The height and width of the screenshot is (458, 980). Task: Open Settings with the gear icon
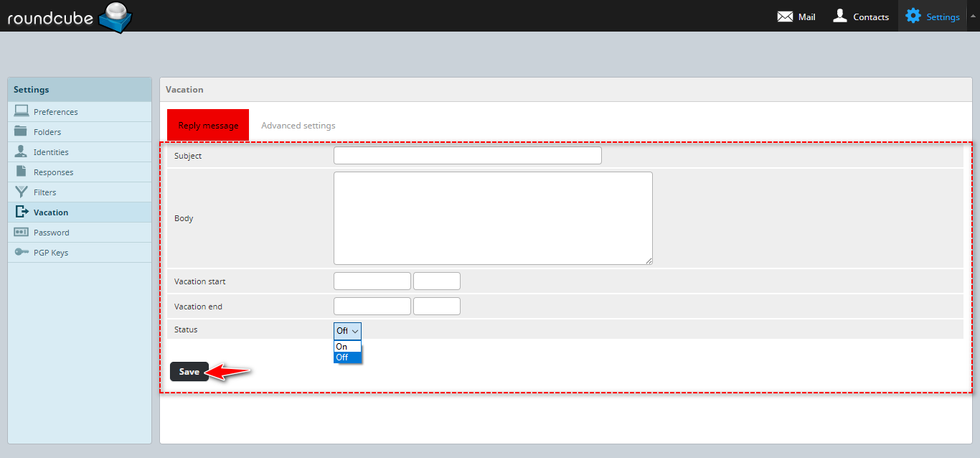[933, 17]
